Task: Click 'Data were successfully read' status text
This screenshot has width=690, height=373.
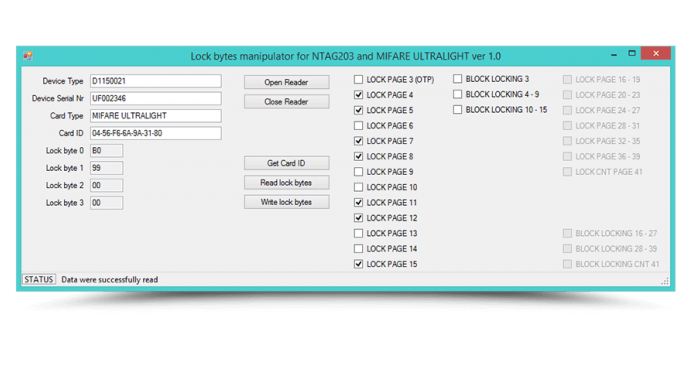Action: point(110,280)
